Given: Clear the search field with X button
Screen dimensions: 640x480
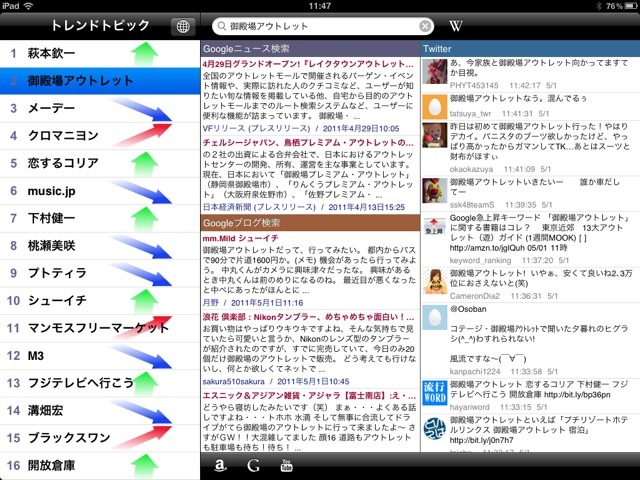Looking at the screenshot, I should click(425, 26).
